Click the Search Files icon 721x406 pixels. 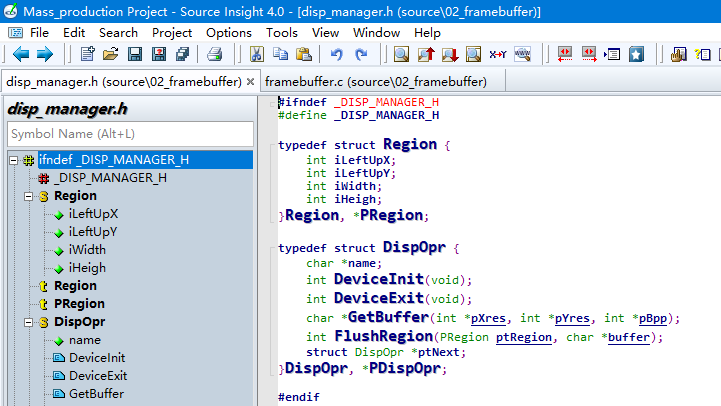coord(473,54)
